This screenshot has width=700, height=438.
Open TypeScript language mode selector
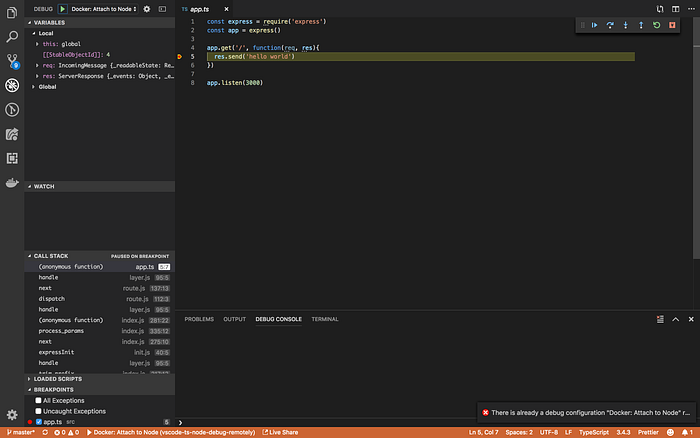pyautogui.click(x=593, y=432)
